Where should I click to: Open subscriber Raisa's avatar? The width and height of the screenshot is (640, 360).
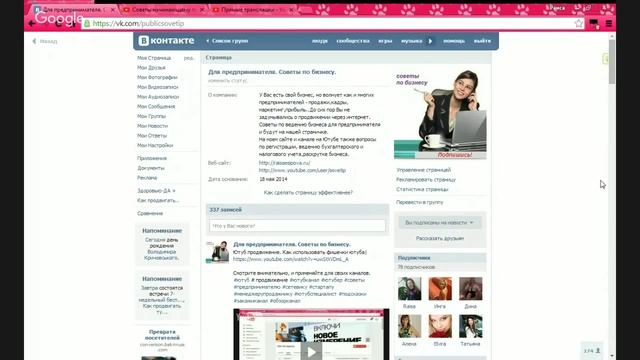(x=409, y=289)
